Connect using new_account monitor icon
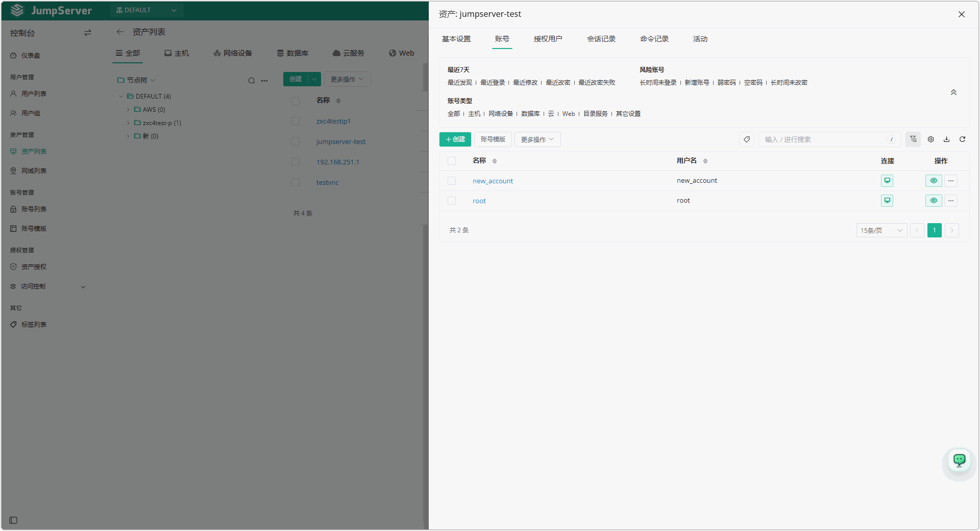 click(x=887, y=181)
